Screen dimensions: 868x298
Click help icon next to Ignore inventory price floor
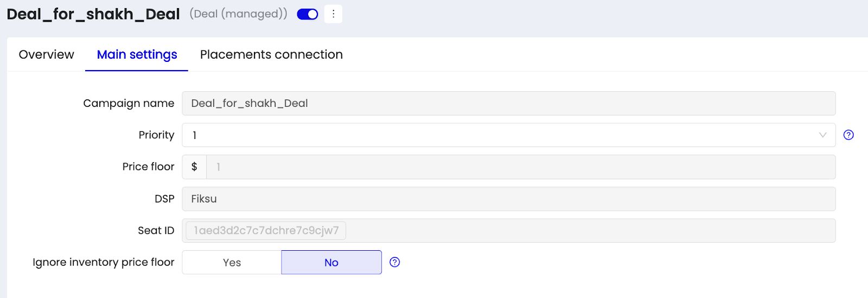pos(395,262)
